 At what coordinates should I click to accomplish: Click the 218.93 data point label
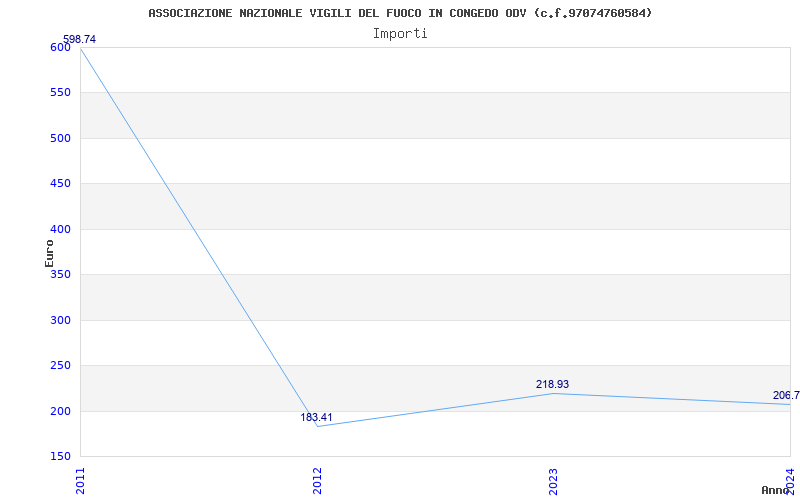(x=552, y=384)
